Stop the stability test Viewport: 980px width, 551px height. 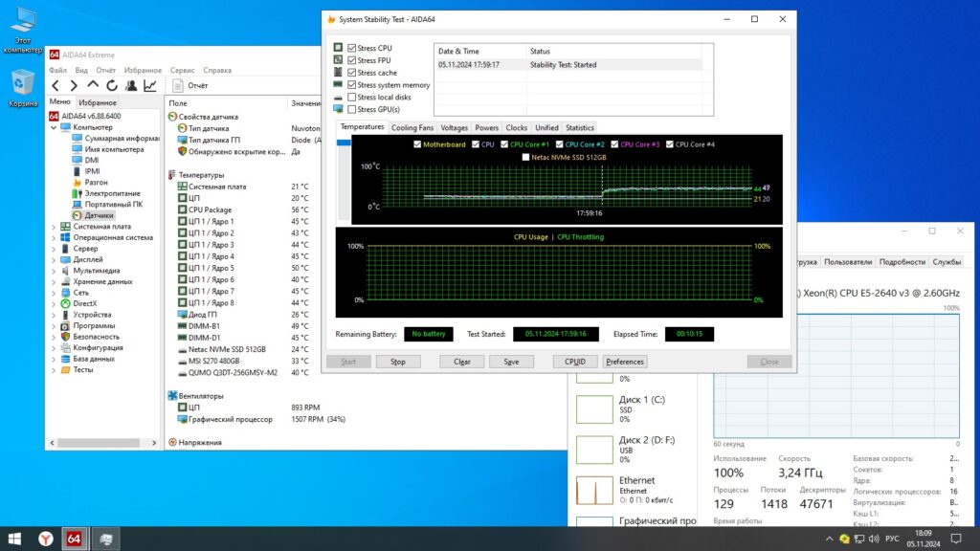coord(398,362)
